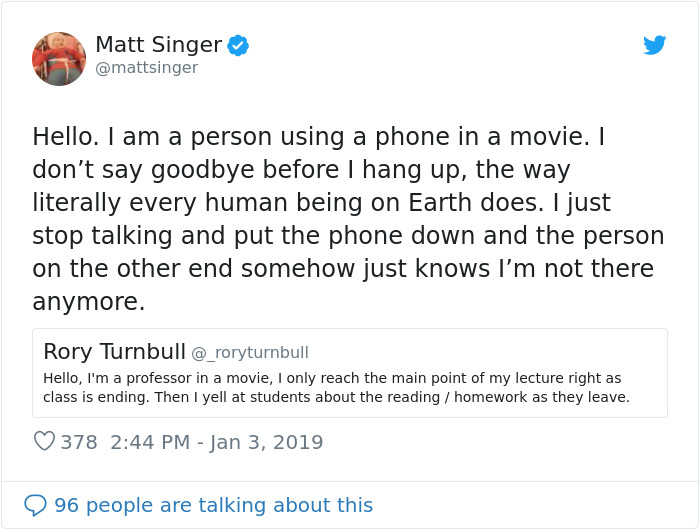This screenshot has height=530, width=700.
Task: Open the Matt Singer display name
Action: (x=158, y=45)
